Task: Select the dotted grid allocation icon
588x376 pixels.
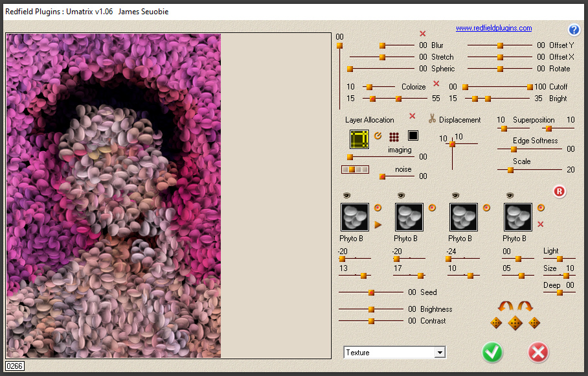Action: click(394, 137)
